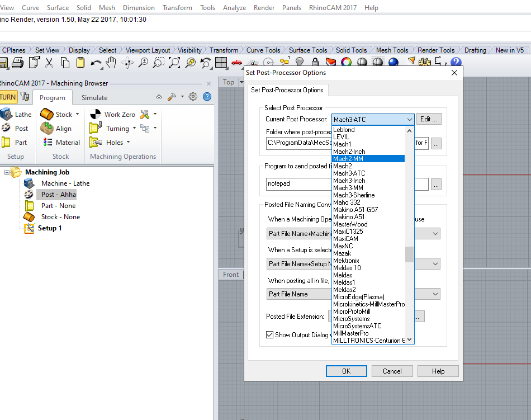The width and height of the screenshot is (531, 420).
Task: Browse for post-processor folder button
Action: [436, 144]
